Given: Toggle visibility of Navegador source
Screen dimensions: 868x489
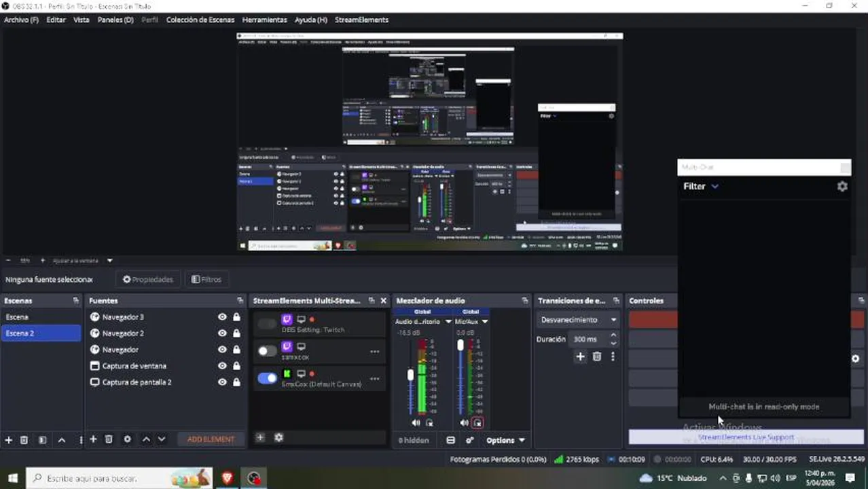Looking at the screenshot, I should pos(222,350).
